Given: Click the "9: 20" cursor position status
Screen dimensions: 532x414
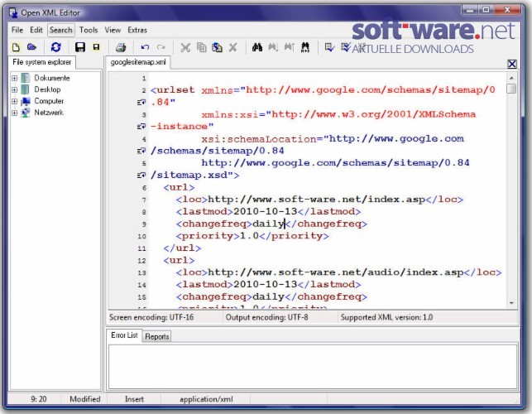Looking at the screenshot, I should pyautogui.click(x=39, y=399).
